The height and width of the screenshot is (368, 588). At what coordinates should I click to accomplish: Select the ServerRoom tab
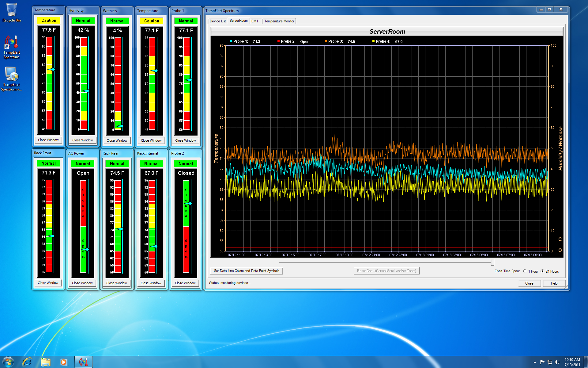[x=239, y=21]
